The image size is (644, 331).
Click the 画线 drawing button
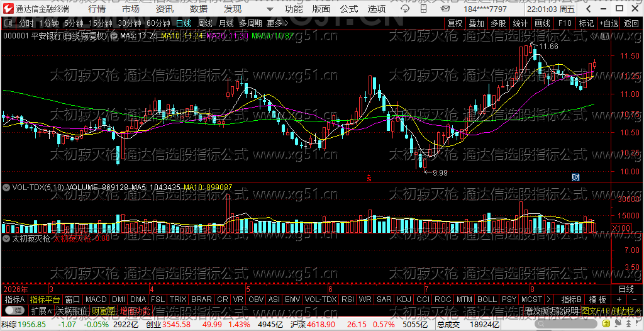coord(542,23)
